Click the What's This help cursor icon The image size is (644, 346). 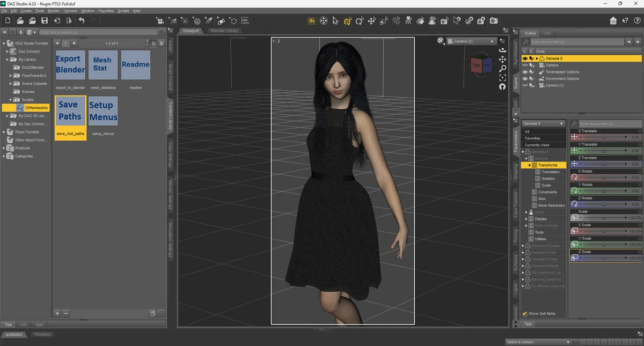pyautogui.click(x=626, y=20)
